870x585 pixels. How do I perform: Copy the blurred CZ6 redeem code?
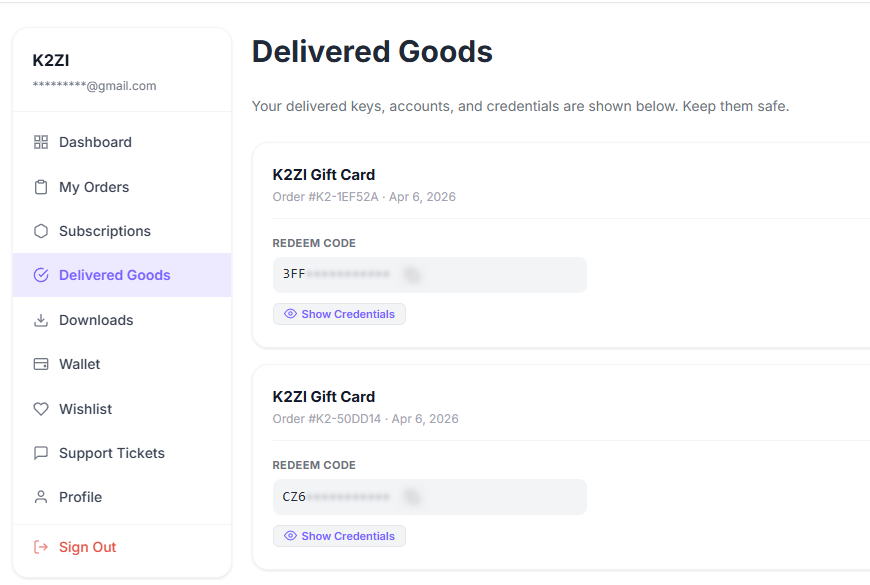412,496
